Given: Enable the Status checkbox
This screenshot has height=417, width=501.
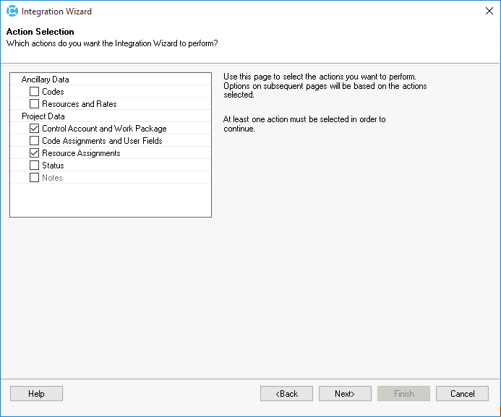Looking at the screenshot, I should coord(34,165).
